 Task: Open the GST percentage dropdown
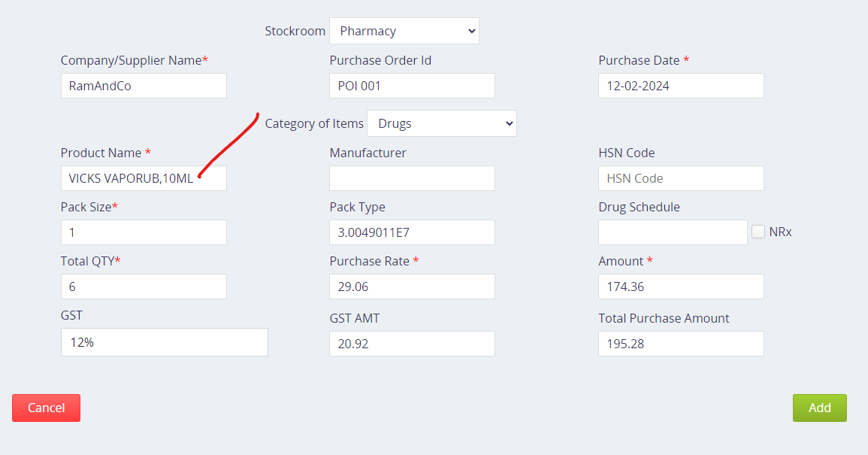tap(164, 342)
